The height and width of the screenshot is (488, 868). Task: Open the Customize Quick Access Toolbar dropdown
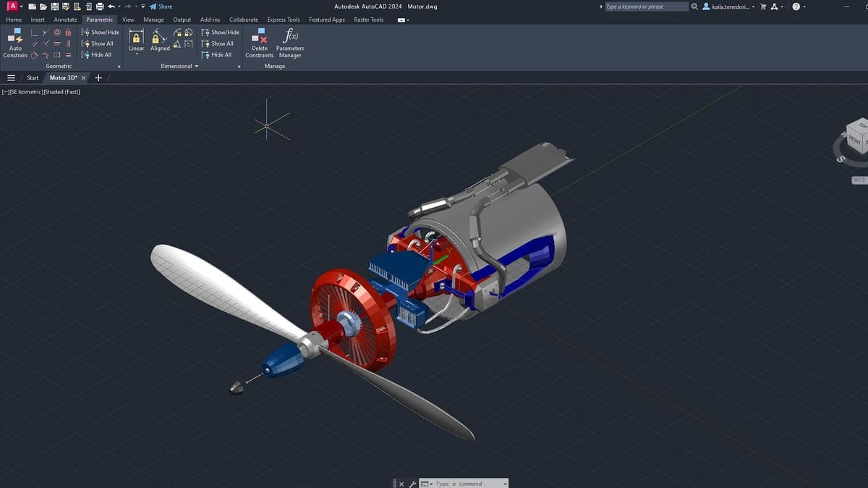click(143, 7)
